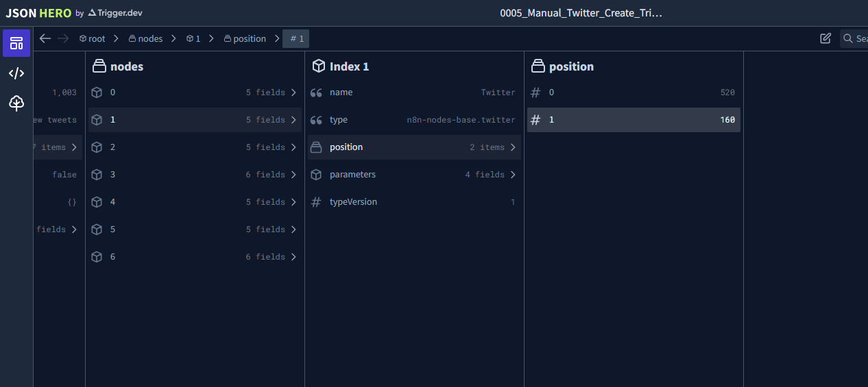868x387 pixels.
Task: Open the parameters row with 4 fields
Action: pyautogui.click(x=414, y=175)
